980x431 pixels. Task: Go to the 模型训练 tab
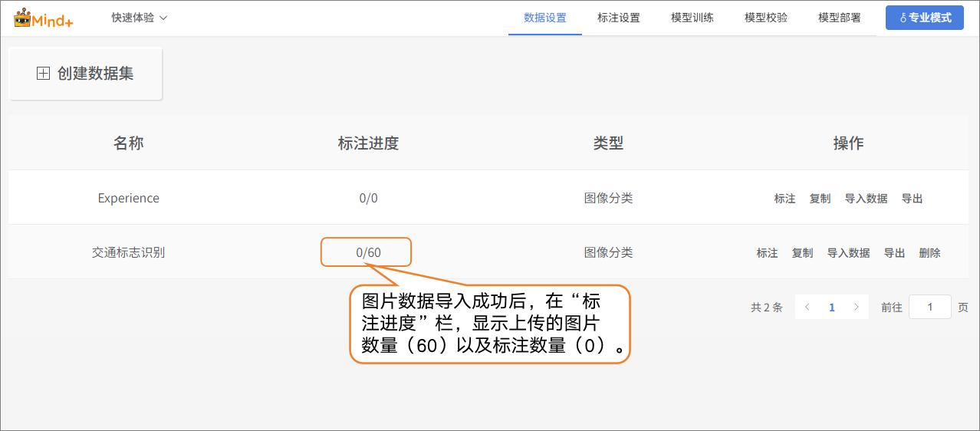tap(692, 18)
